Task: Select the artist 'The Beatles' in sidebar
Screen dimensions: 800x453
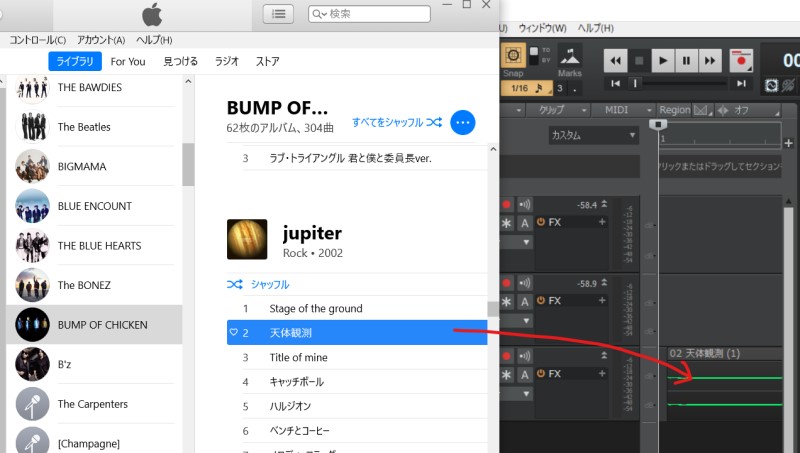Action: coord(94,127)
